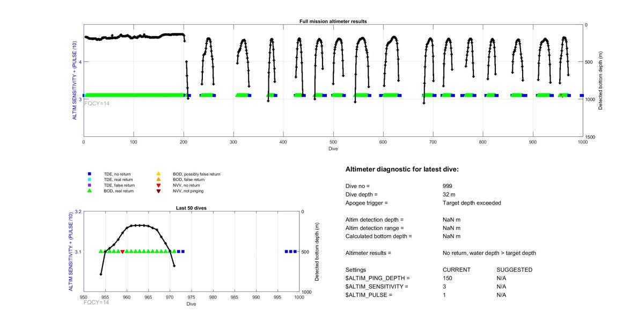Click the legend label 'TDE, no return'
Screen dimensions: 644x328
[x=118, y=174]
